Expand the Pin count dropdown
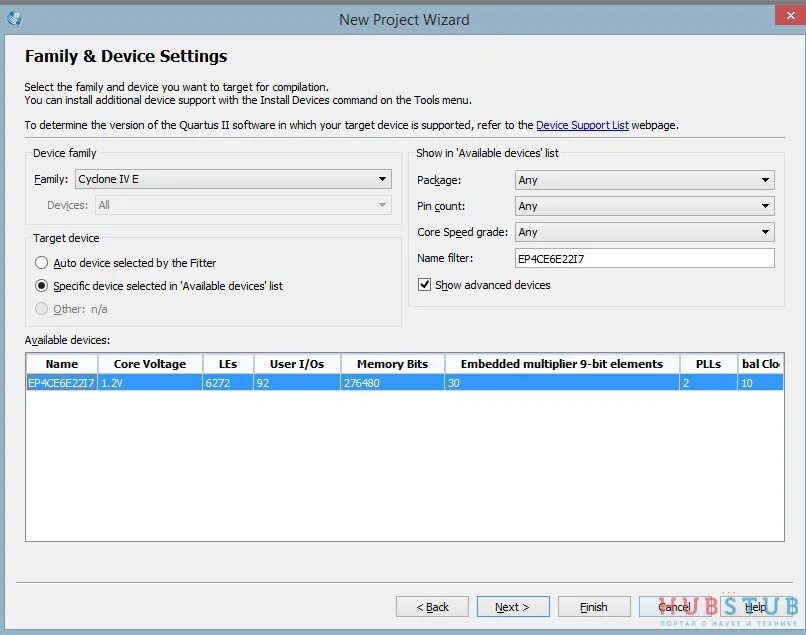Viewport: 806px width, 635px height. (645, 206)
